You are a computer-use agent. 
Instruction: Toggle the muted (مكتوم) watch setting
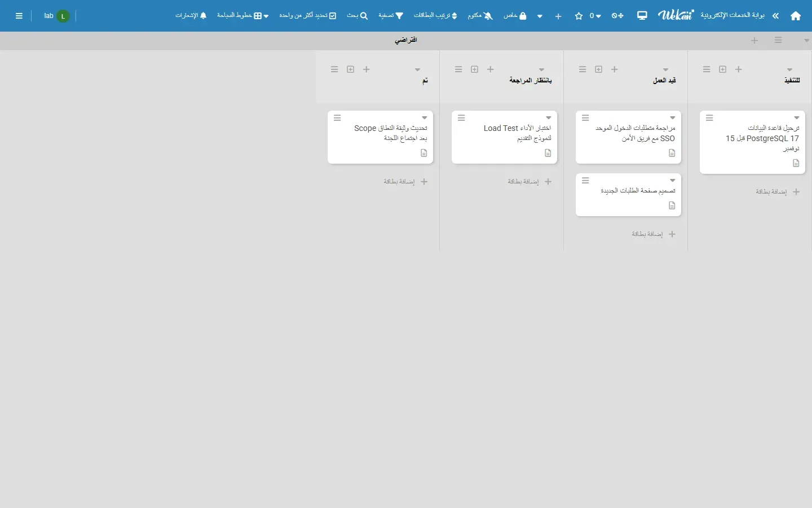pyautogui.click(x=480, y=16)
